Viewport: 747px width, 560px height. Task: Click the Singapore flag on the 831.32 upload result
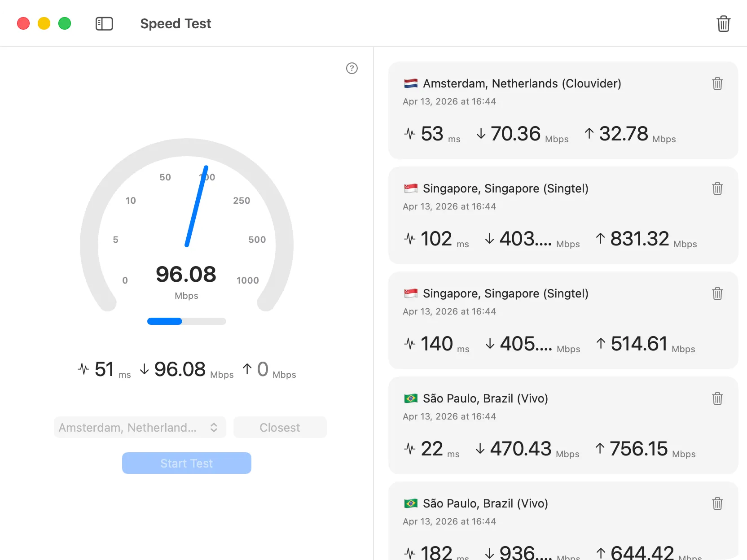pos(411,188)
